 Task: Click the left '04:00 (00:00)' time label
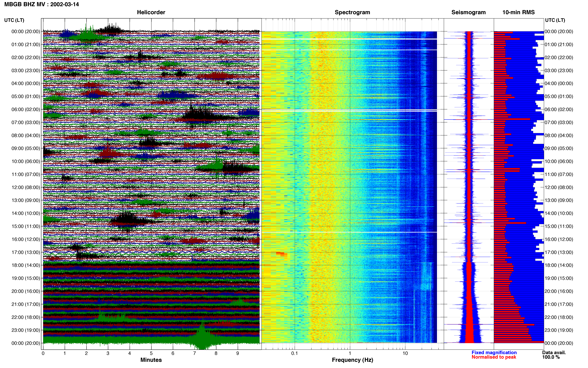[26, 83]
